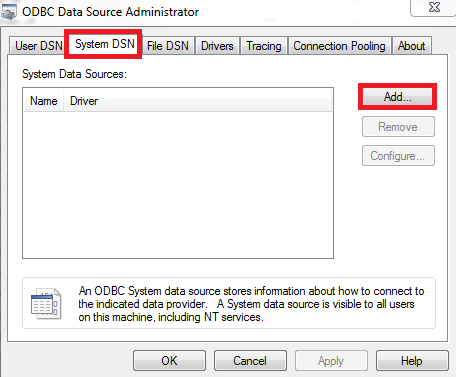Open the Tracing tab
The image size is (456, 377).
264,46
